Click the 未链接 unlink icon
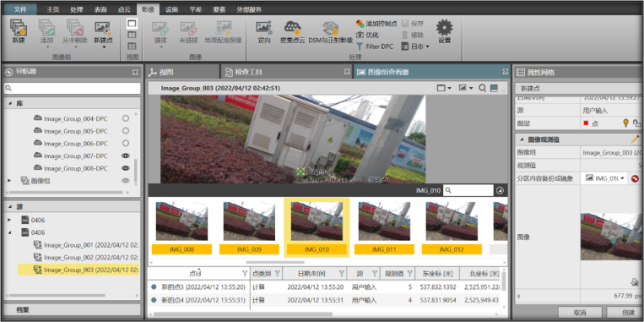Image resolution: width=644 pixels, height=322 pixels. tap(188, 28)
